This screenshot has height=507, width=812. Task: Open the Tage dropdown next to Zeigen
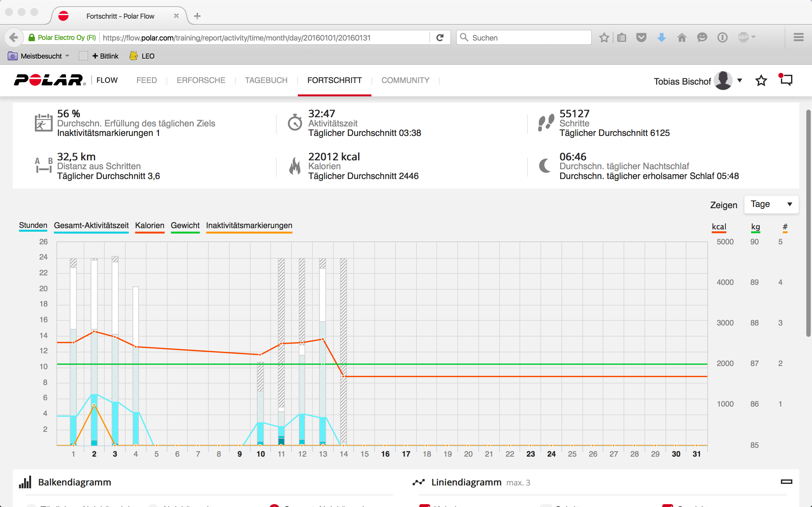(x=771, y=204)
